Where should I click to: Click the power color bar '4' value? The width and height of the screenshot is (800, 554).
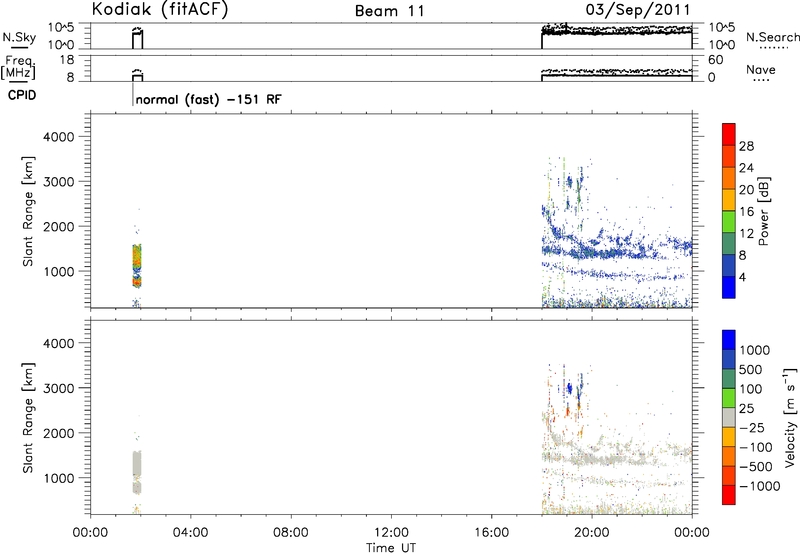coord(743,277)
